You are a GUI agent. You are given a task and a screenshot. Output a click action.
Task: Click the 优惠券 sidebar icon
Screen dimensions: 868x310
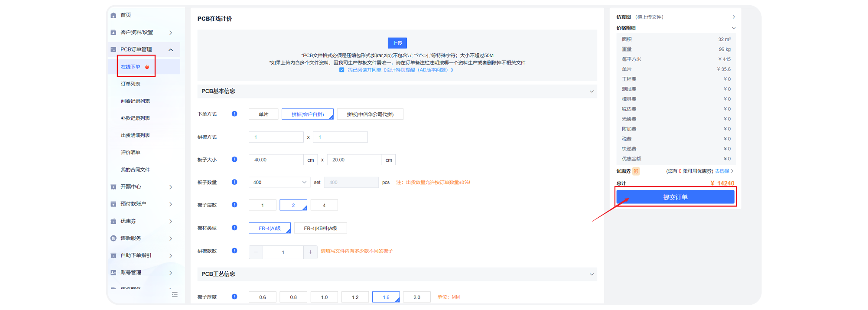(114, 221)
